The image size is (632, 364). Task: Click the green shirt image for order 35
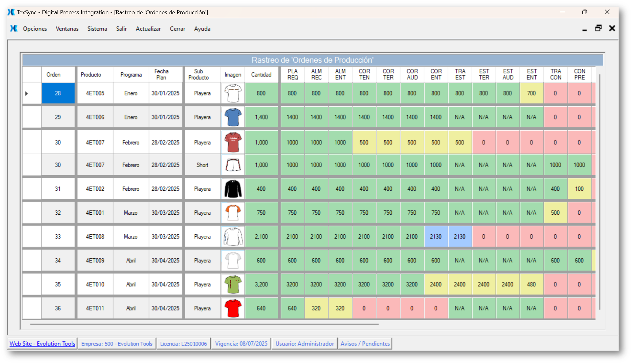(x=233, y=284)
